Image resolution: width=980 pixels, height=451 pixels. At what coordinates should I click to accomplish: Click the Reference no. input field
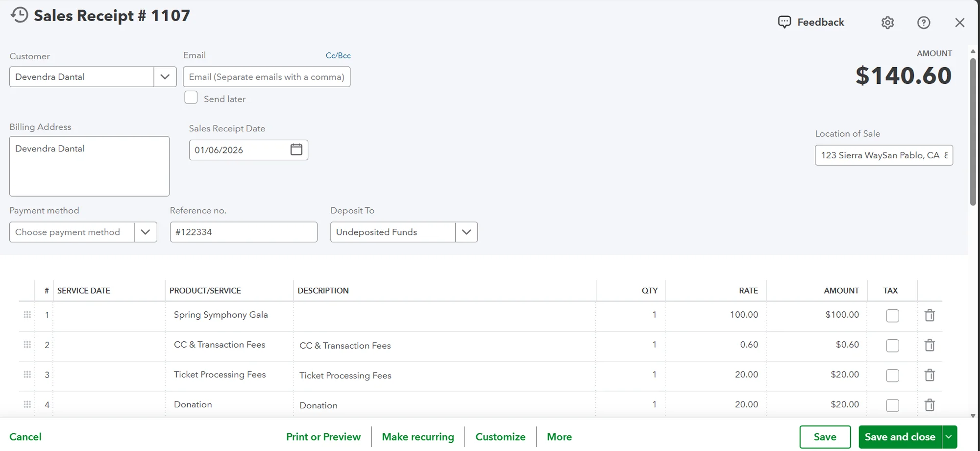(x=244, y=232)
